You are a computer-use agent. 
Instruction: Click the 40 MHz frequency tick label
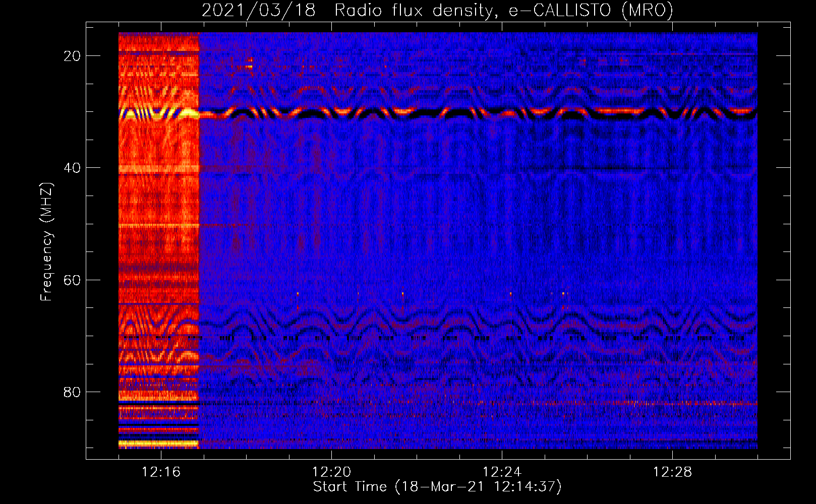[72, 168]
